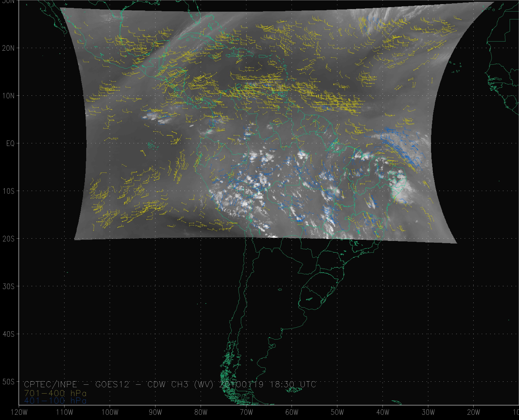Click the yellow 701-400 hPa legend label
Screen dimensions: 519x420
[x=55, y=393]
